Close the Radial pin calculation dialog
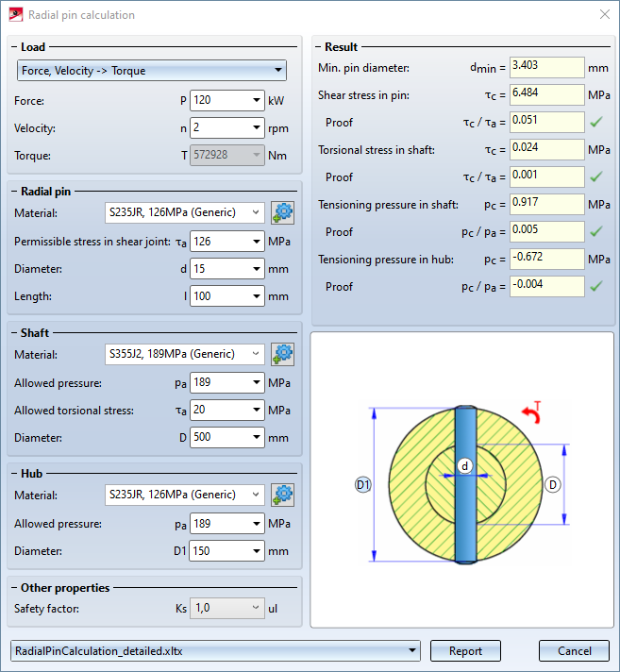Viewport: 620px width, 672px height. coord(604,14)
